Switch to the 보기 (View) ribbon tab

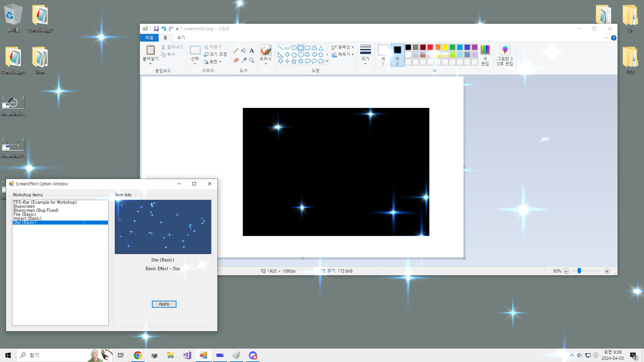[x=181, y=38]
